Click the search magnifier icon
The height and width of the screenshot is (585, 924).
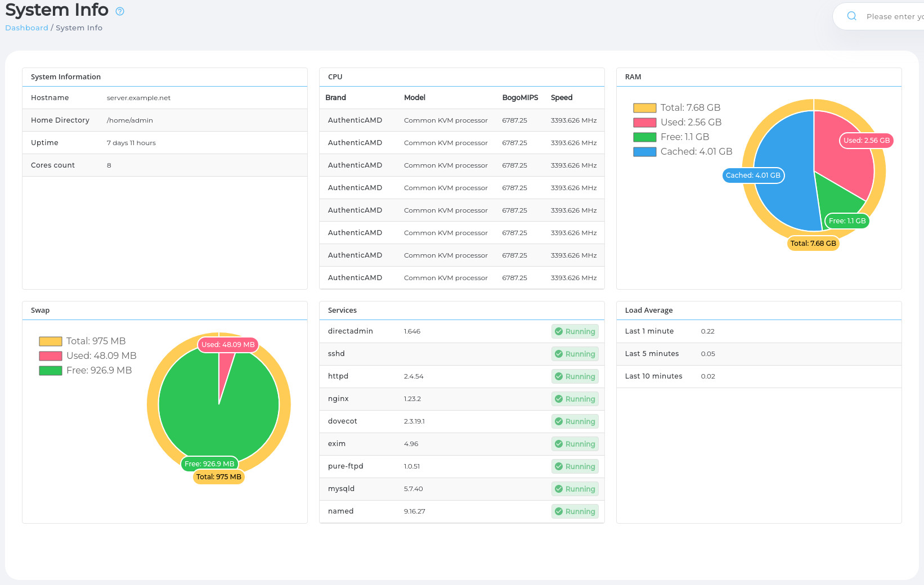tap(851, 16)
